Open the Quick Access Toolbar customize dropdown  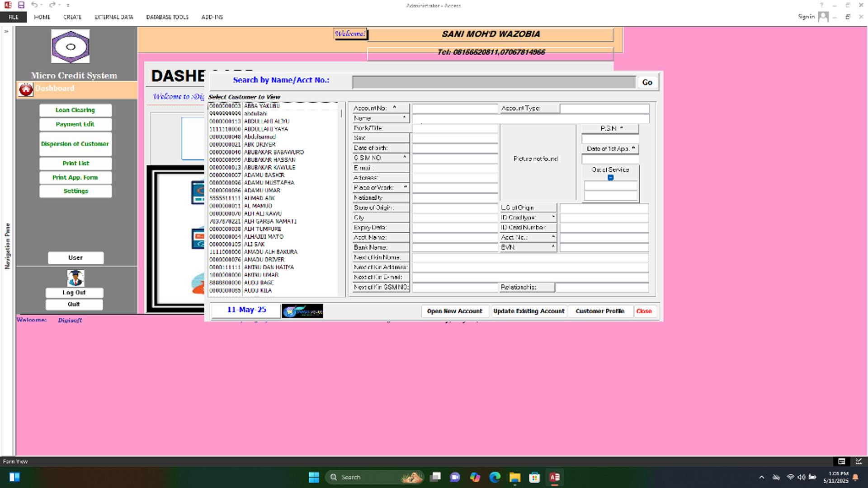coord(68,5)
